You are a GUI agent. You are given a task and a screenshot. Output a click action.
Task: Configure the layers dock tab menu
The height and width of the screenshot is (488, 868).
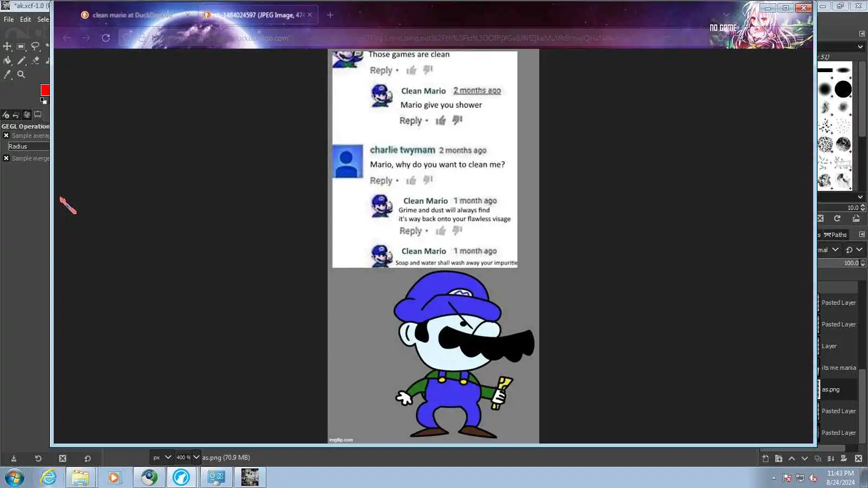(x=862, y=235)
